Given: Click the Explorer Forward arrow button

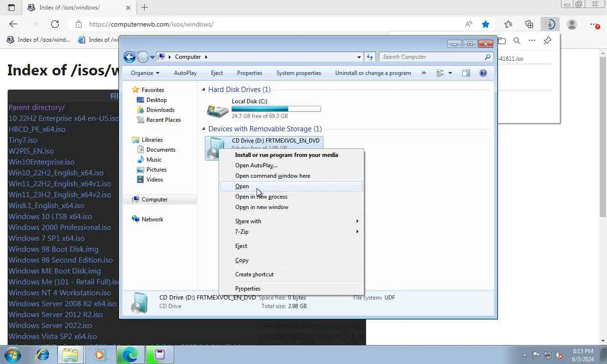Looking at the screenshot, I should coord(143,57).
